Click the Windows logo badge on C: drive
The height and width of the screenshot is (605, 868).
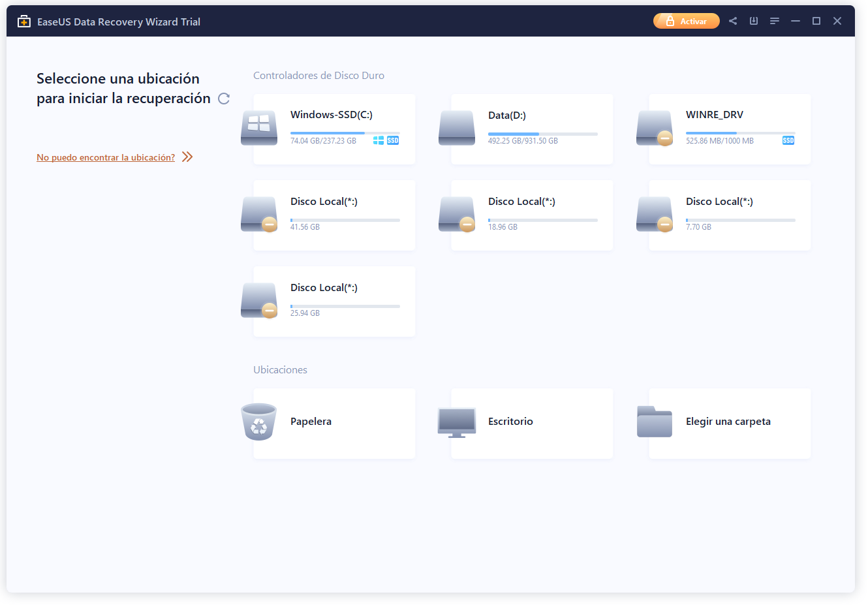click(379, 140)
